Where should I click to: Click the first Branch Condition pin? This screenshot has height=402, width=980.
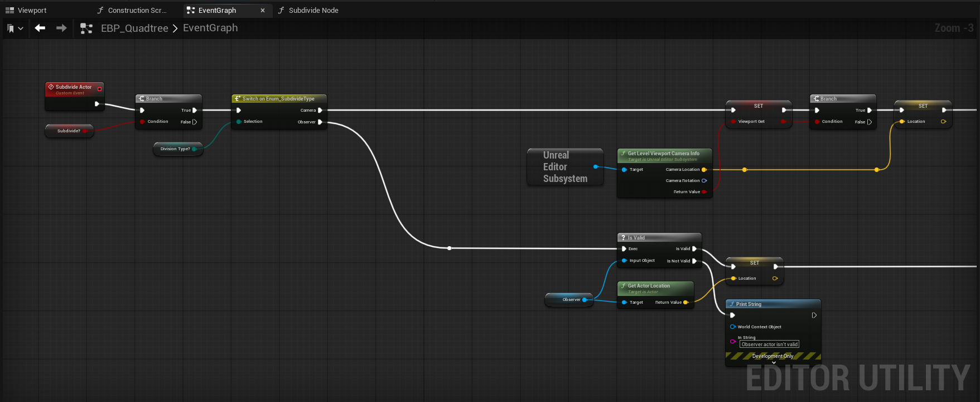(143, 122)
